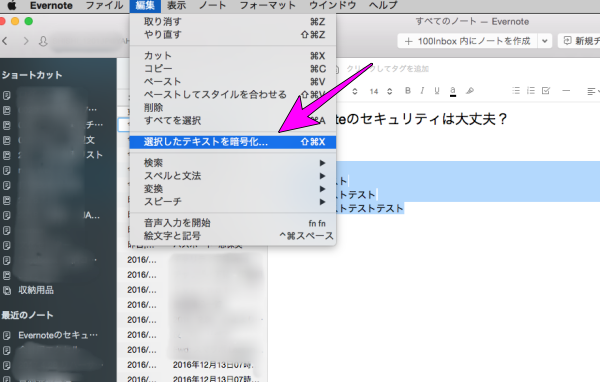600x382 pixels.
Task: Click the ショートカット section header
Action: click(32, 75)
